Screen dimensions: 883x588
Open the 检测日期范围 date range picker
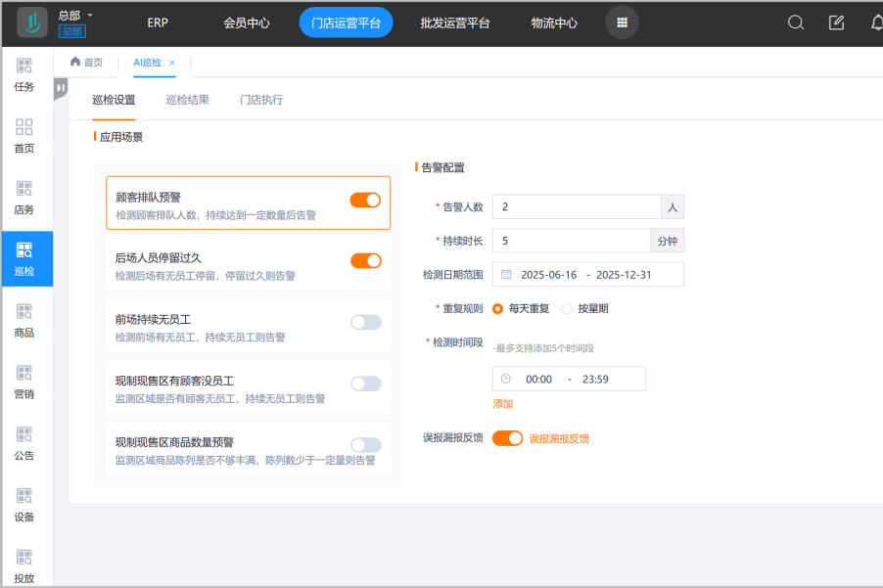click(x=587, y=275)
